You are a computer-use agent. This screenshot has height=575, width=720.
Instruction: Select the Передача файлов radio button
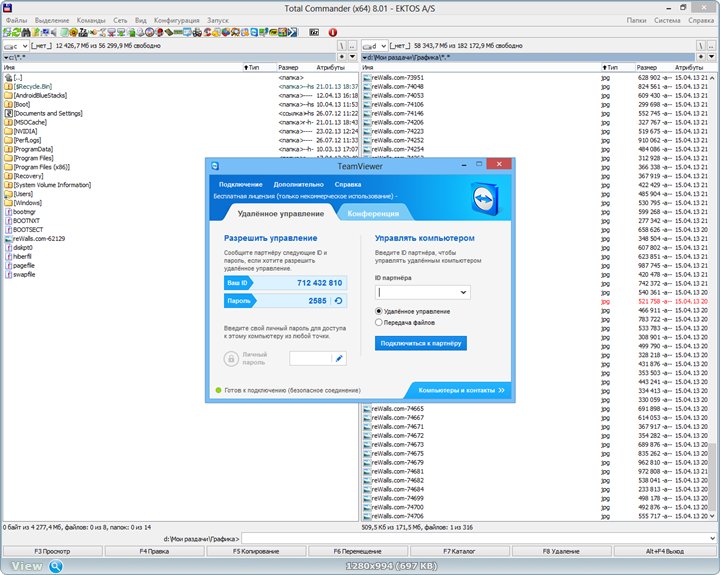click(379, 322)
